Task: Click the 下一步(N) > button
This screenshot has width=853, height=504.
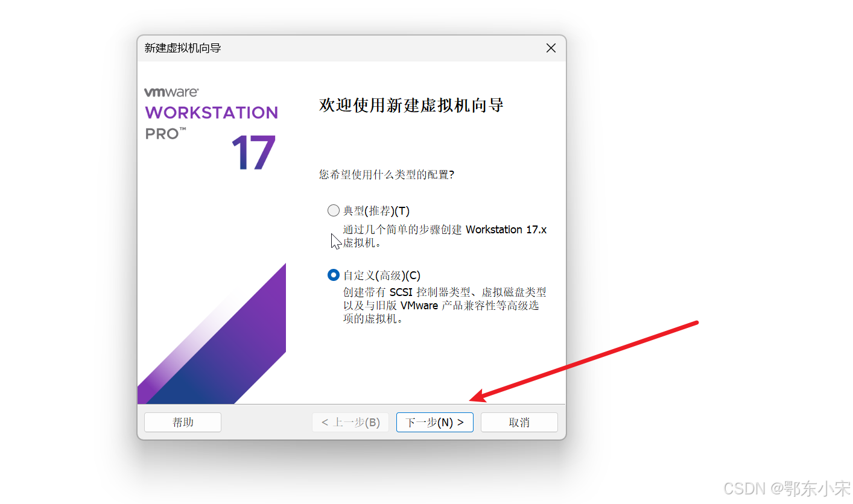Action: (x=434, y=423)
